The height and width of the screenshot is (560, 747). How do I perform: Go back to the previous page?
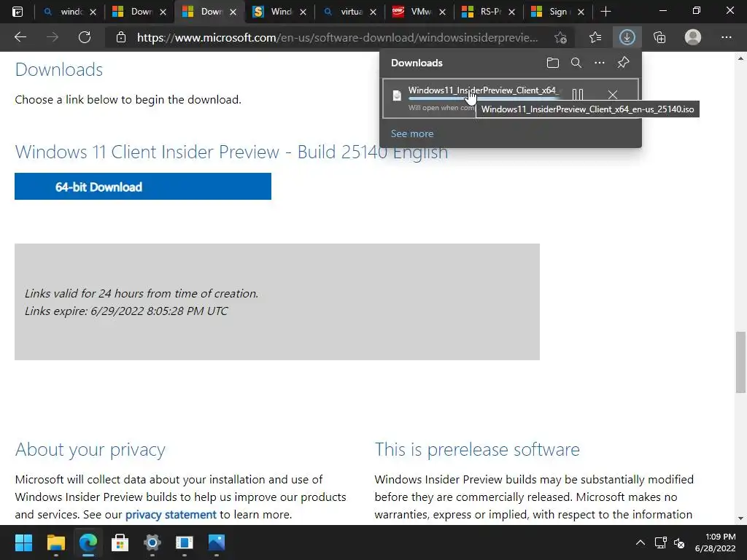tap(20, 37)
